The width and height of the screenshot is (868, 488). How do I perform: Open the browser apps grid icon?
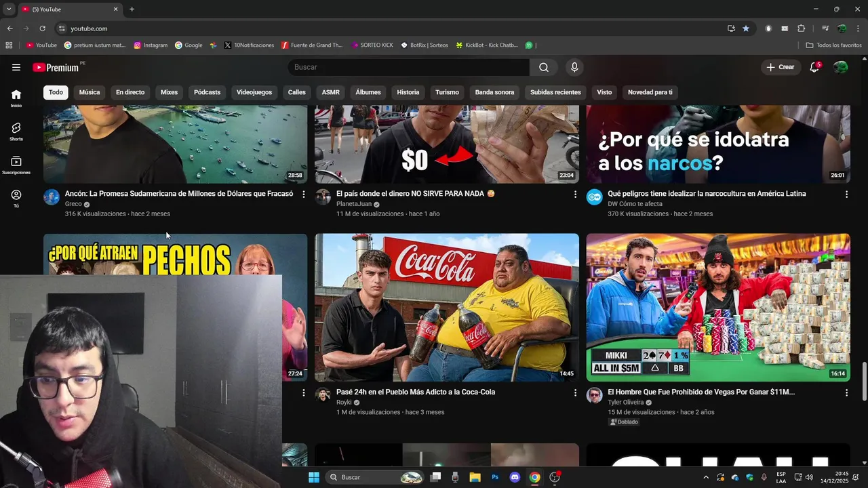(x=9, y=45)
